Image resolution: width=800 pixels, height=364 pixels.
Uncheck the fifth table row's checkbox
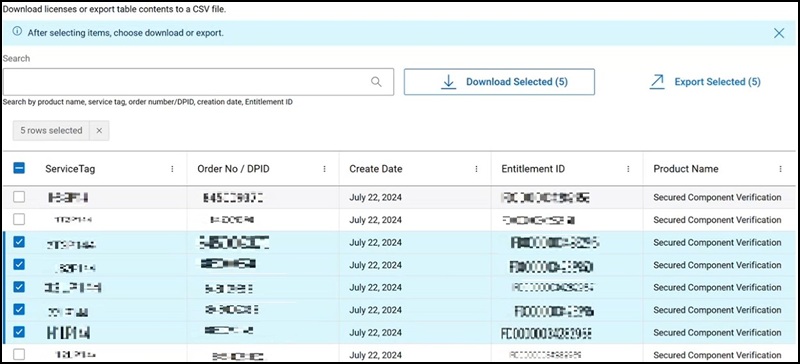pyautogui.click(x=19, y=287)
